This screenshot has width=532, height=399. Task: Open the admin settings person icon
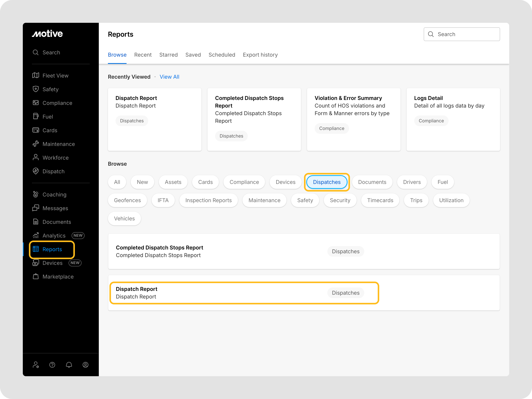tap(36, 365)
